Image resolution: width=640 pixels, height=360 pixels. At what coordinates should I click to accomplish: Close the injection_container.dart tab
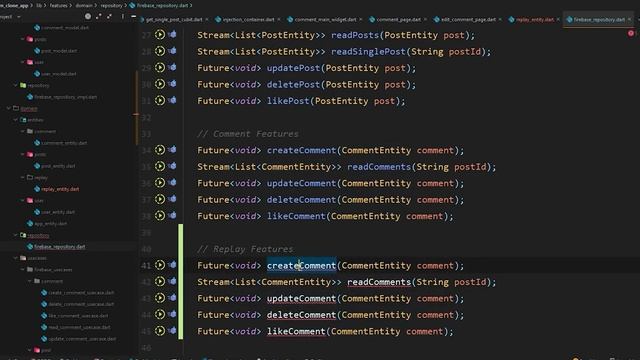click(x=279, y=19)
